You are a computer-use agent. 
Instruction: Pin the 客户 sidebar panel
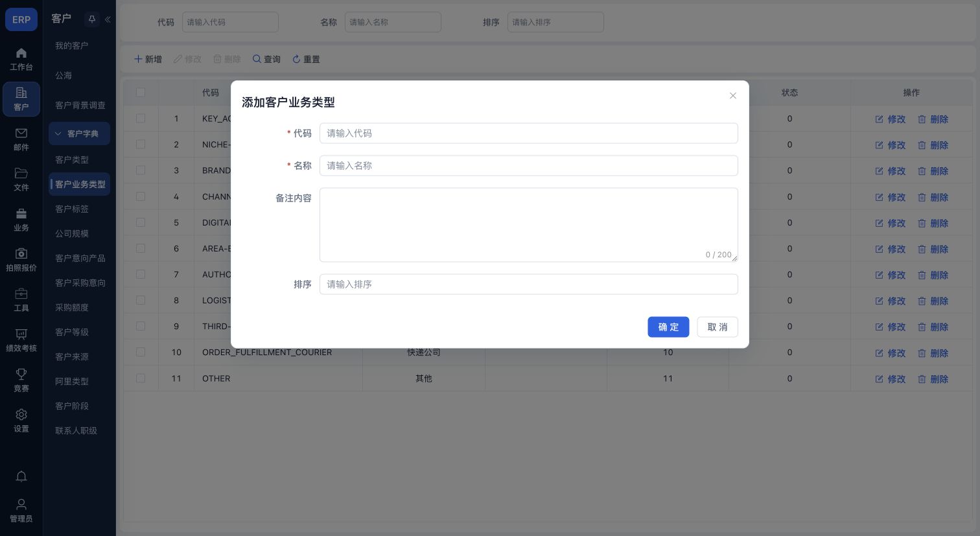point(92,19)
